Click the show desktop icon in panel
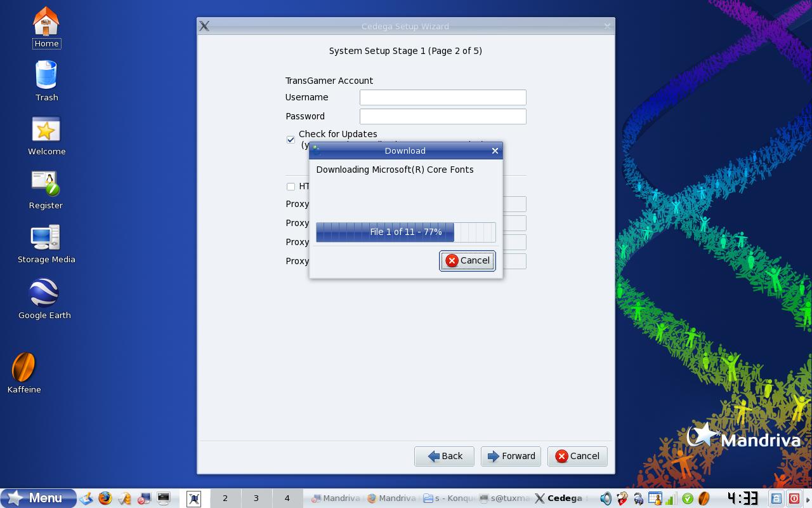The image size is (812, 508). [x=86, y=498]
